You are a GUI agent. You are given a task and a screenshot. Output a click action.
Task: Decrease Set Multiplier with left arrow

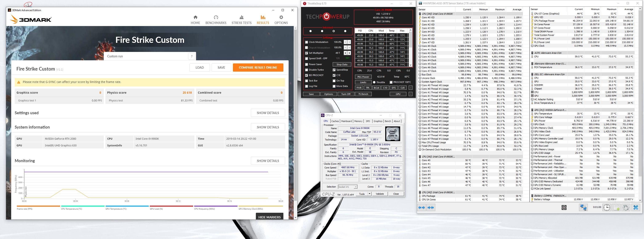pyautogui.click(x=345, y=53)
